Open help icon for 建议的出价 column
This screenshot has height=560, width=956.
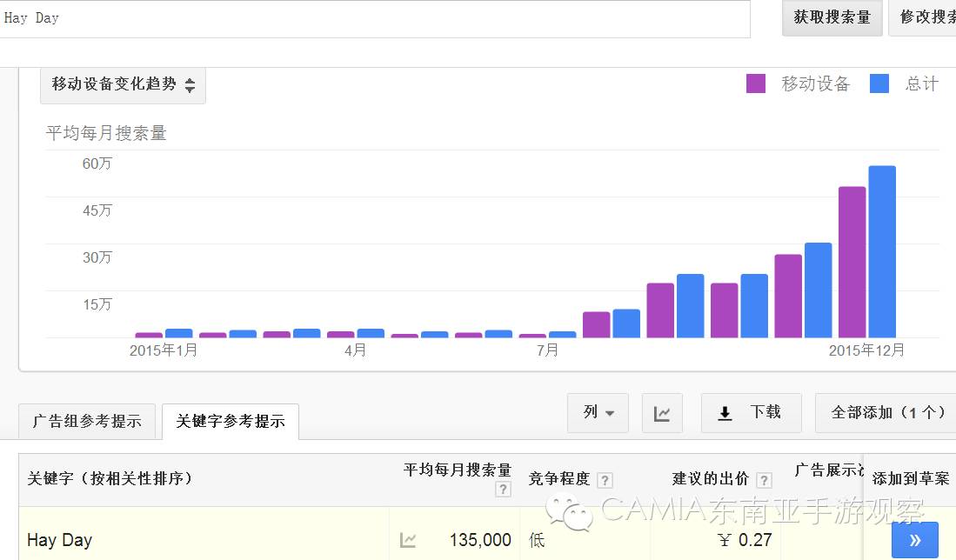pyautogui.click(x=764, y=480)
